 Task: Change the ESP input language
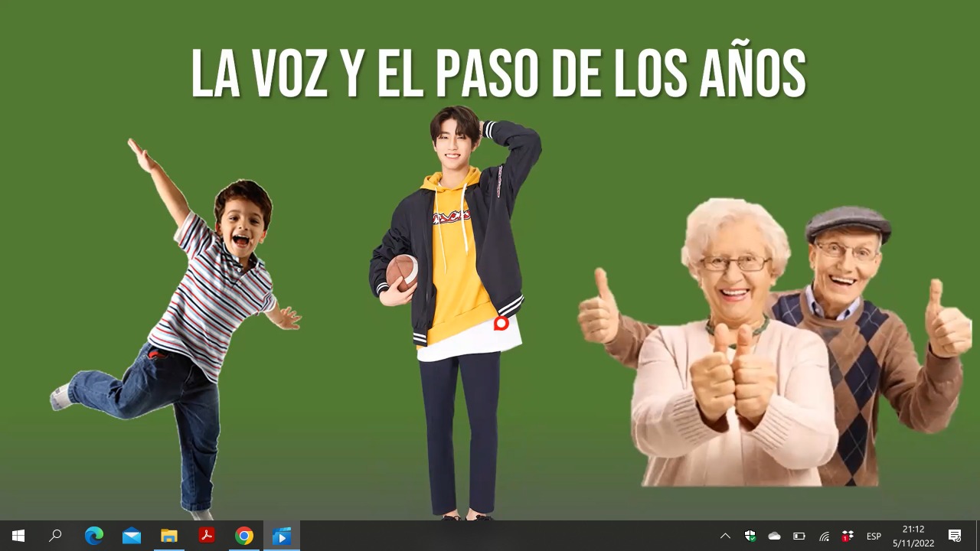point(874,536)
